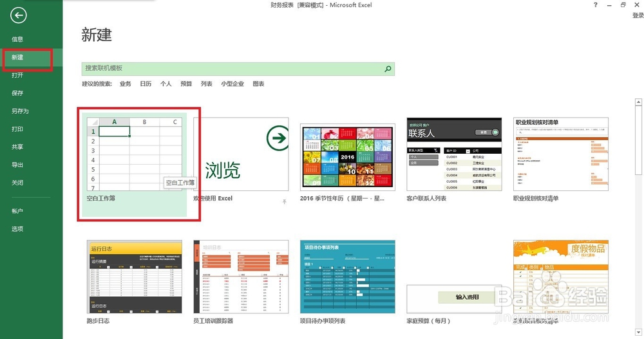This screenshot has height=339, width=644.
Task: Open the 另存为 page
Action: (x=20, y=111)
